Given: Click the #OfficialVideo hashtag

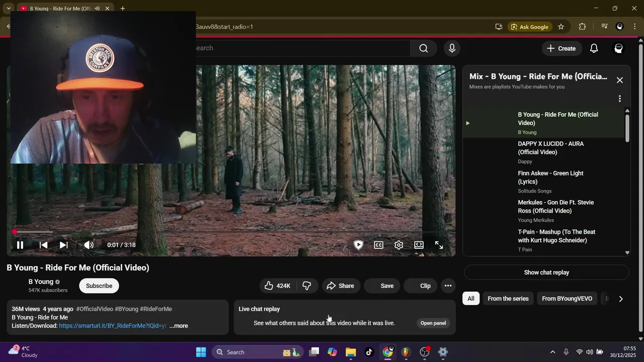Looking at the screenshot, I should tap(95, 309).
